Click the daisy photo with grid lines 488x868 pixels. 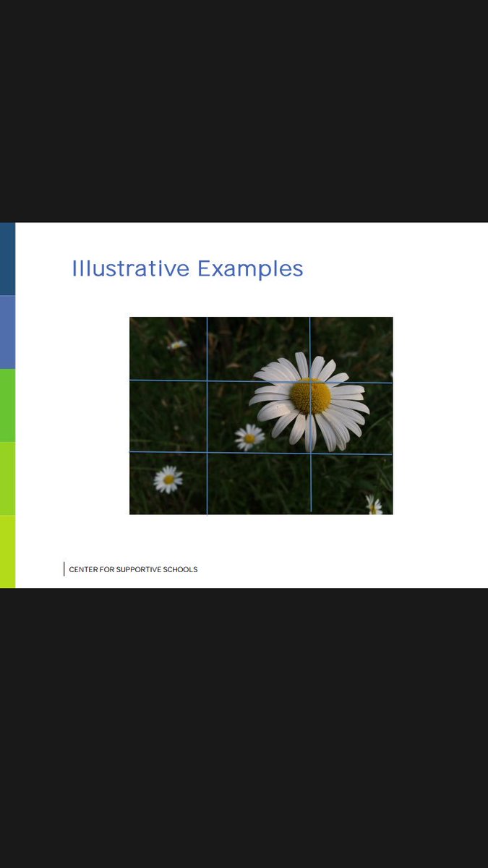coord(261,416)
